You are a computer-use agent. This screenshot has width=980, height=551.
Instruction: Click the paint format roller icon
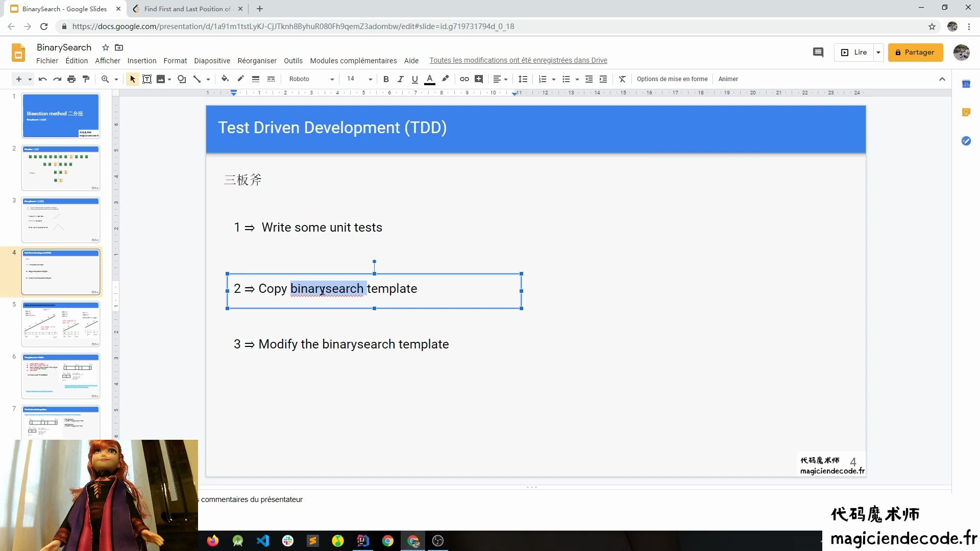tap(86, 79)
